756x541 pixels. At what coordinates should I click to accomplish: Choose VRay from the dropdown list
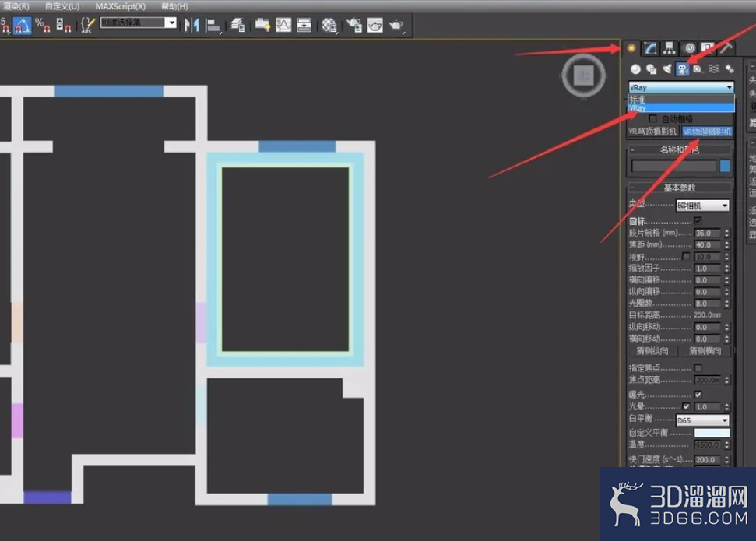coord(681,108)
